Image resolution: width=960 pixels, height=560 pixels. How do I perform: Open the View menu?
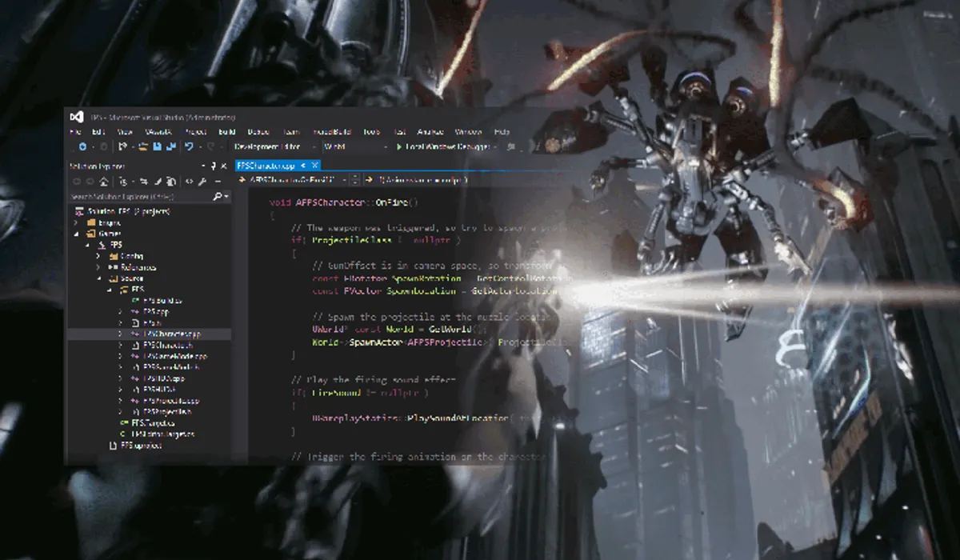point(125,132)
